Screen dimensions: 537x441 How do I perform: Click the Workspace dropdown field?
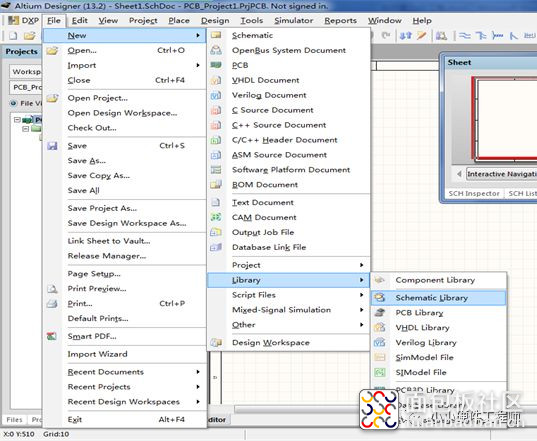(x=26, y=72)
